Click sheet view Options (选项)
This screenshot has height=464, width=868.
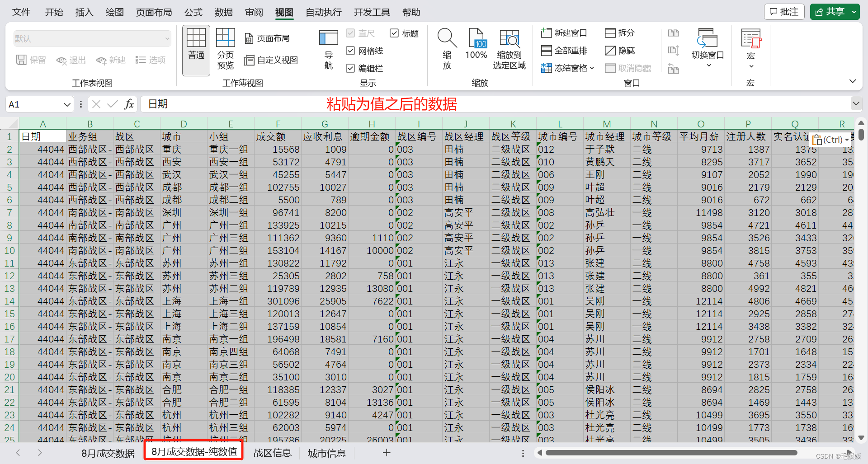coord(151,60)
